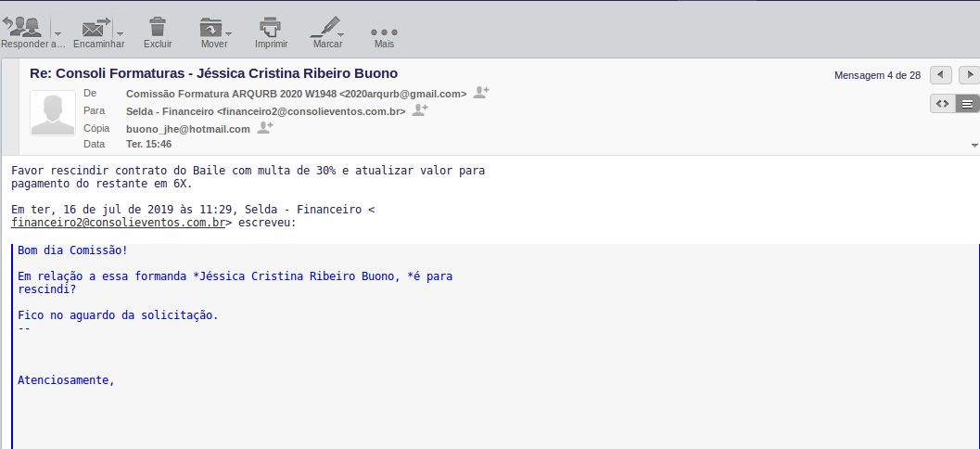Add sender 2020arqurb@gmail.com to contacts

(x=480, y=93)
